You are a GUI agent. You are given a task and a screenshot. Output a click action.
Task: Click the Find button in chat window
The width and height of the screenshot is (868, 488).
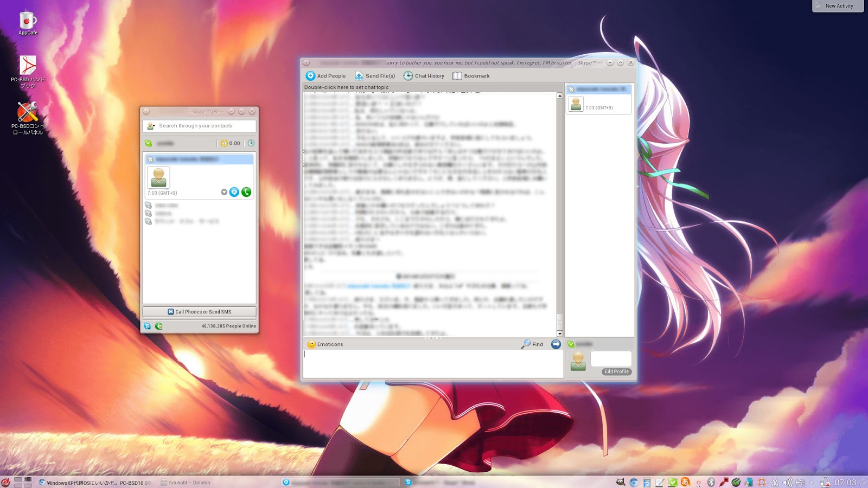[532, 344]
